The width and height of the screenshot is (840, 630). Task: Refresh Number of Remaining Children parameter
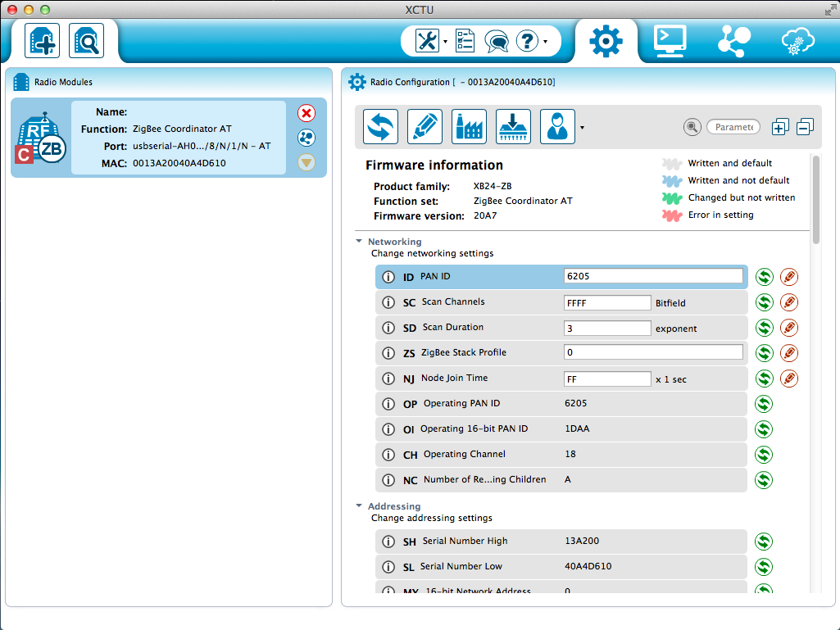(x=764, y=479)
